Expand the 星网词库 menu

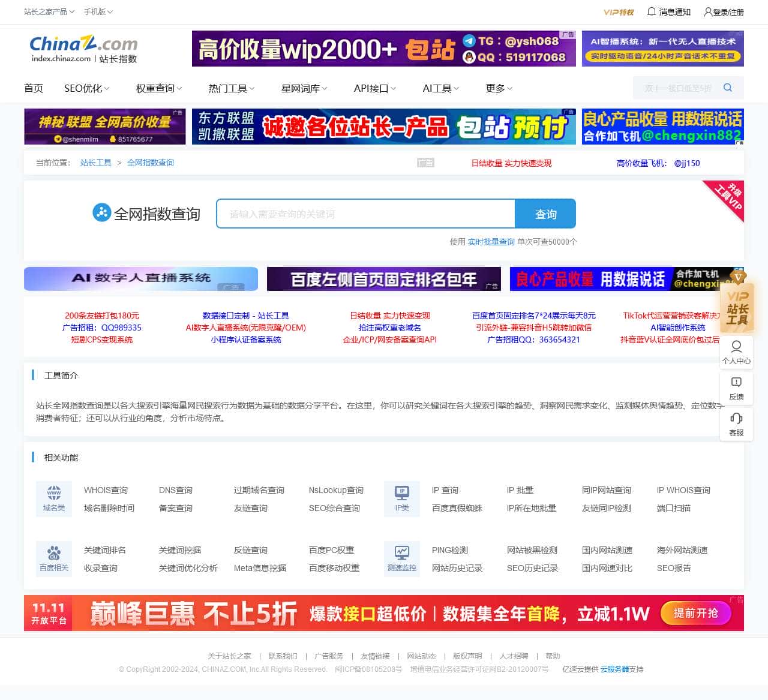(304, 88)
